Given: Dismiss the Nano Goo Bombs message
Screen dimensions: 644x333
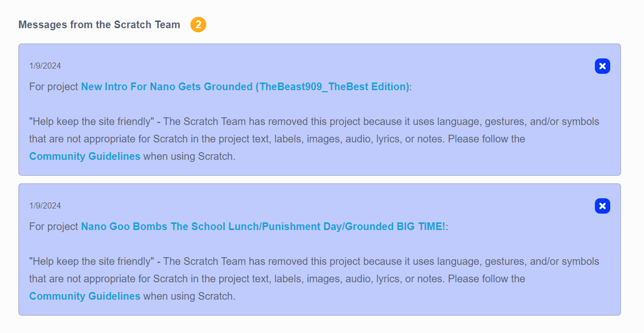Looking at the screenshot, I should 602,206.
